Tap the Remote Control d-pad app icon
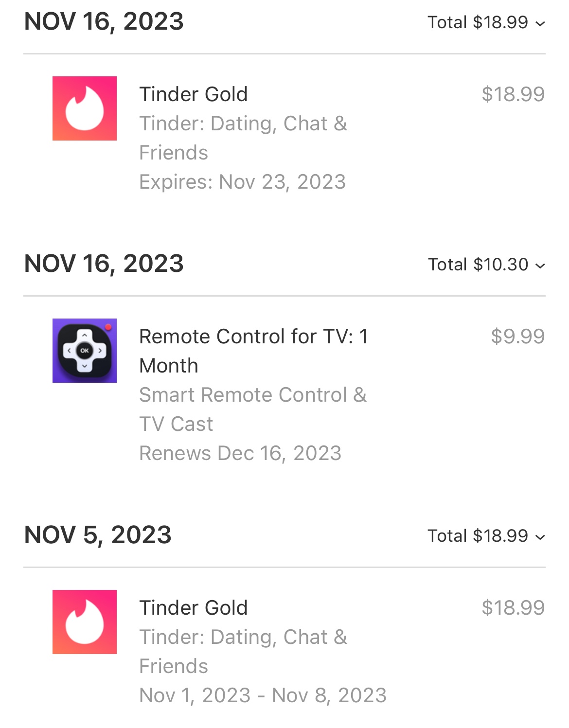 click(85, 351)
